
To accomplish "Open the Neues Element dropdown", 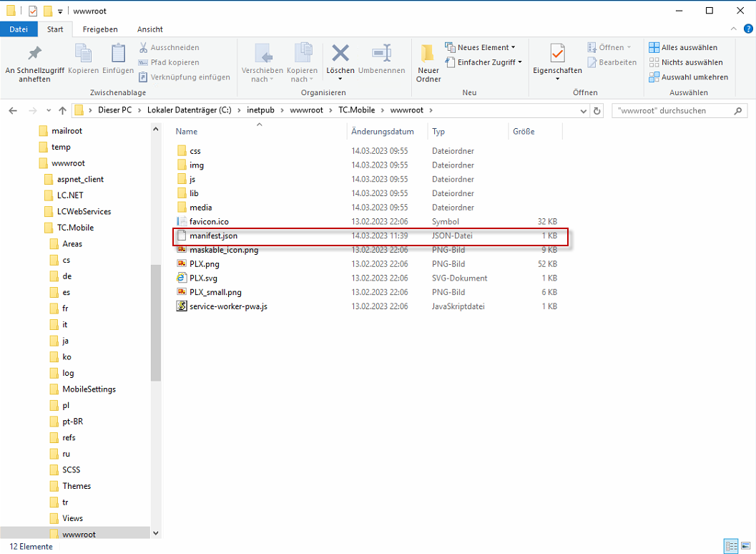I will coord(480,47).
